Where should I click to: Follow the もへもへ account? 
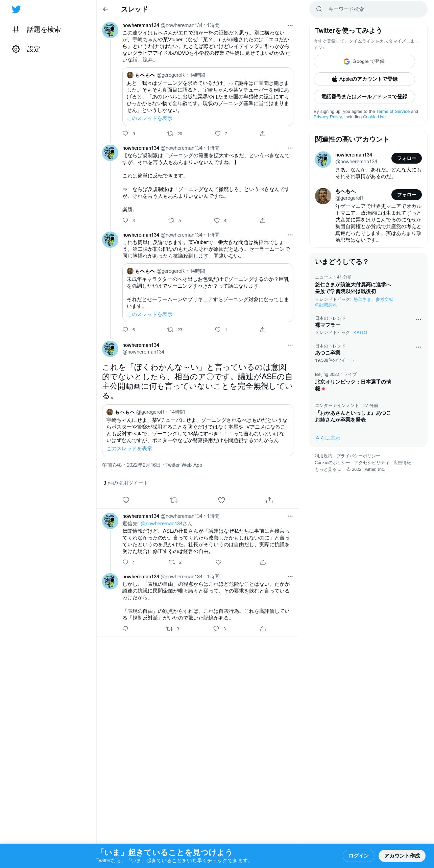click(x=407, y=195)
